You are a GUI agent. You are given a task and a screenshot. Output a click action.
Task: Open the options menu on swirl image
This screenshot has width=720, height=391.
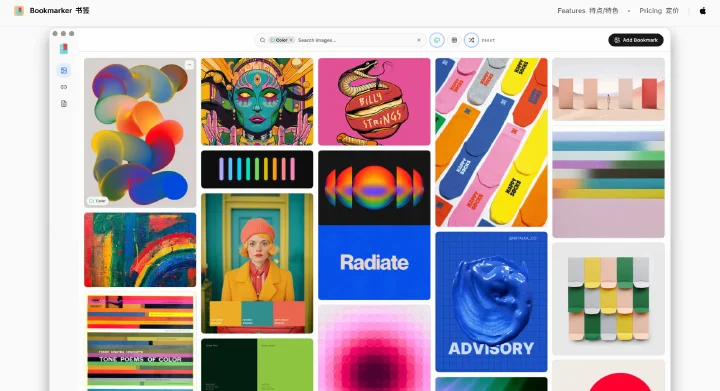coord(189,65)
